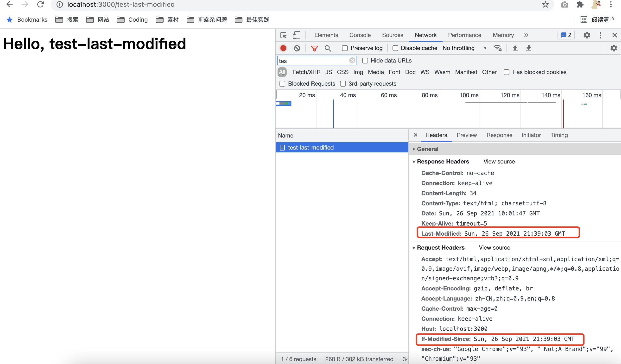Screen dimensions: 621x364
Task: Open network conditions wifi icon
Action: tap(498, 48)
